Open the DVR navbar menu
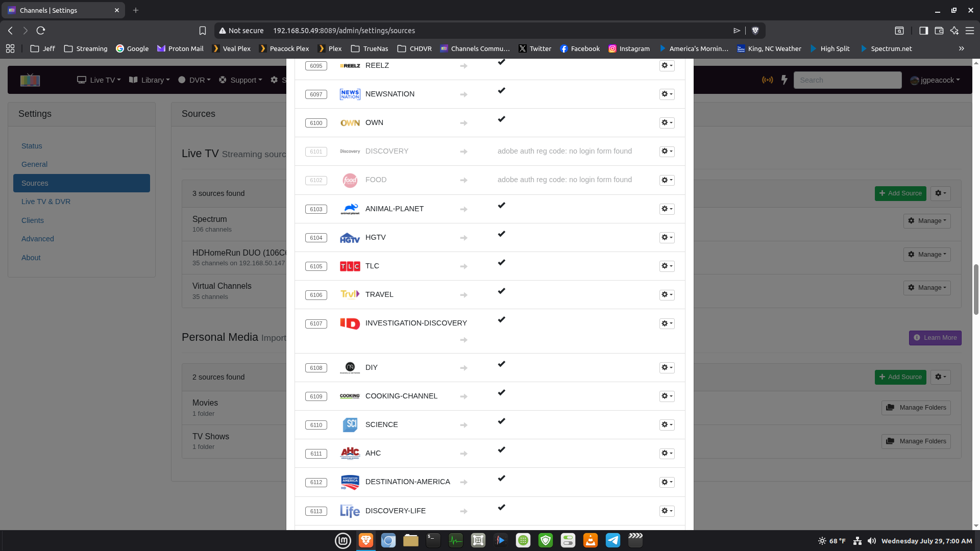Viewport: 980px width, 551px height. point(194,80)
